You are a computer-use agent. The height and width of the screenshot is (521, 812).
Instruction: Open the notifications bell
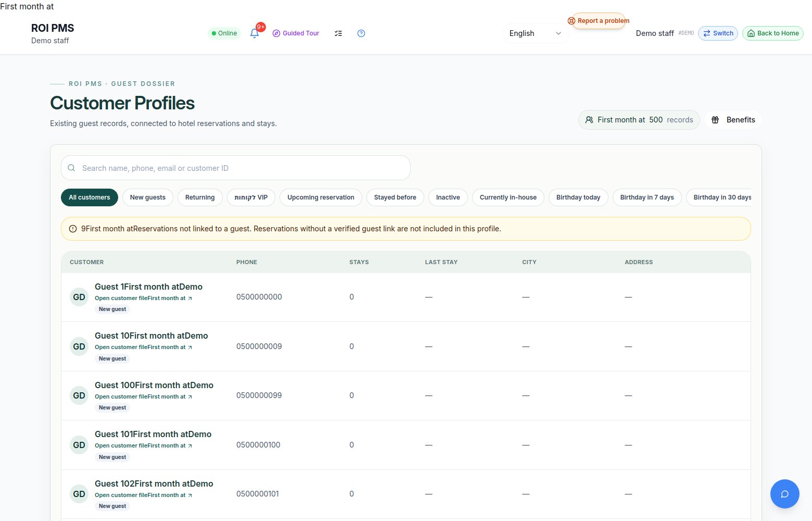[x=255, y=33]
